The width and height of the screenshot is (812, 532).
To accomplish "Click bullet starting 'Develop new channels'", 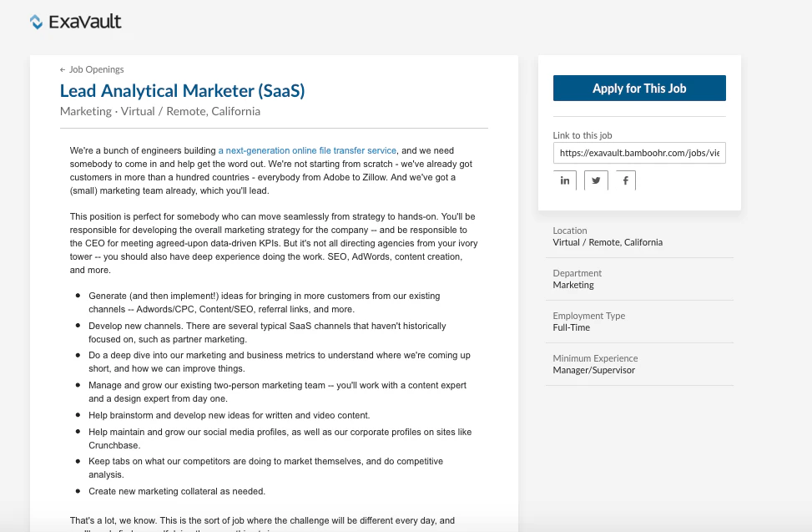I will 267,332.
